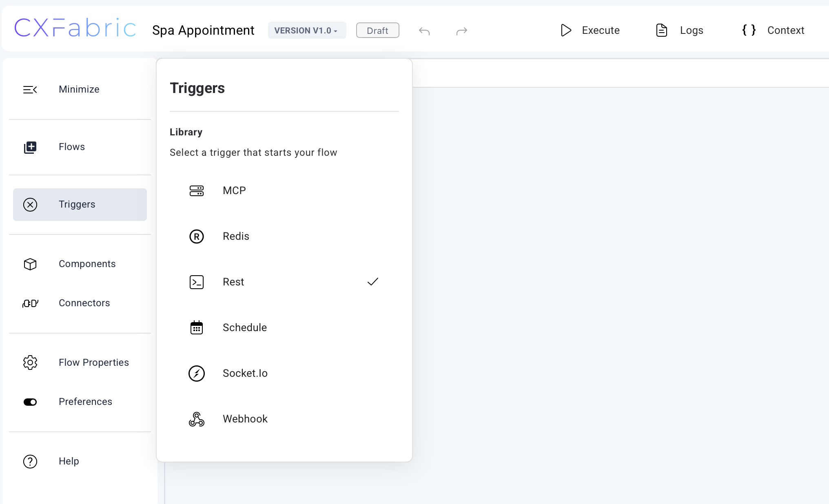Open the VERSION V1.0 dropdown

coord(307,31)
